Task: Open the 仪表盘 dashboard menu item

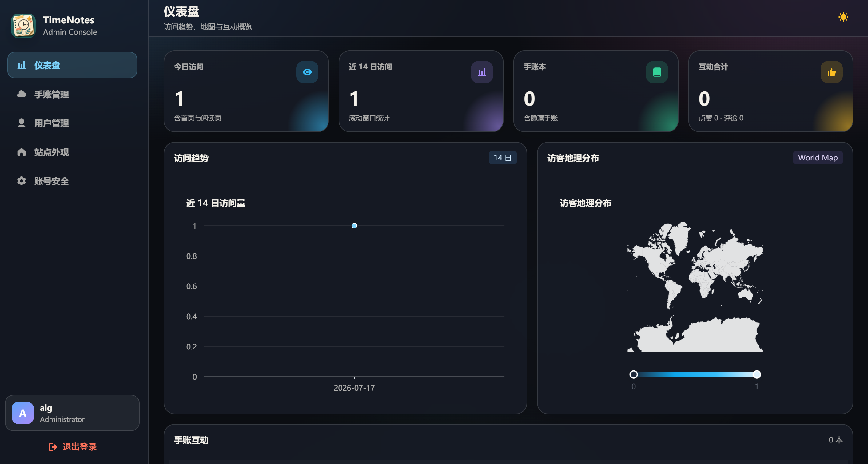Action: click(72, 65)
